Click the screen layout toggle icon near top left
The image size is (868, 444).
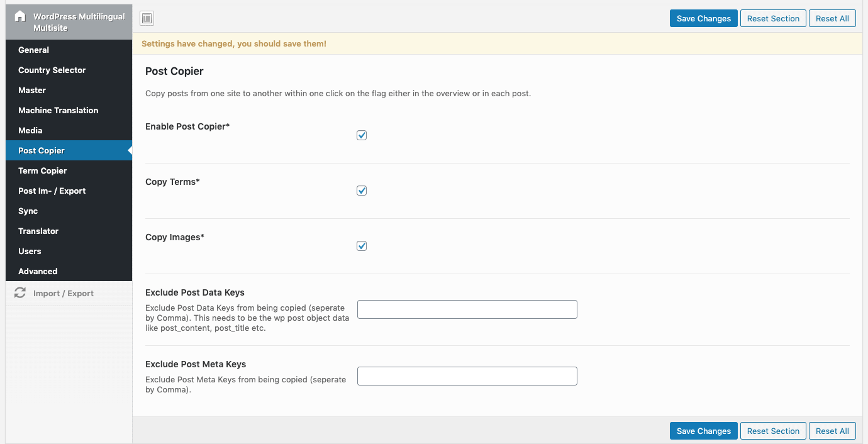[147, 18]
